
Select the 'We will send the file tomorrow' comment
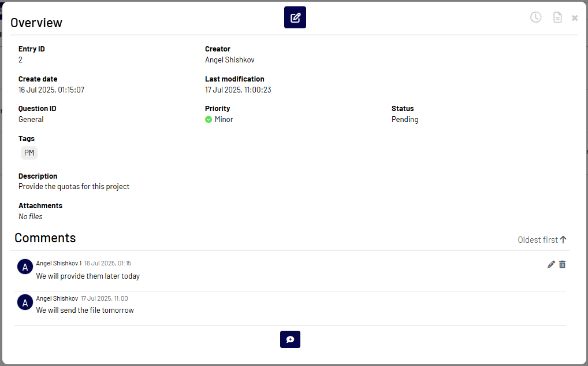85,310
